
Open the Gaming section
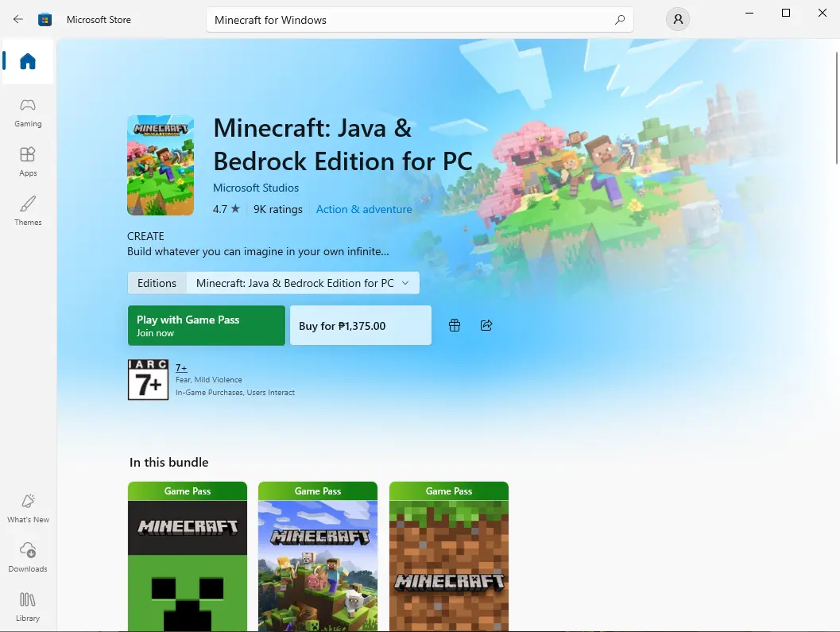pos(28,113)
